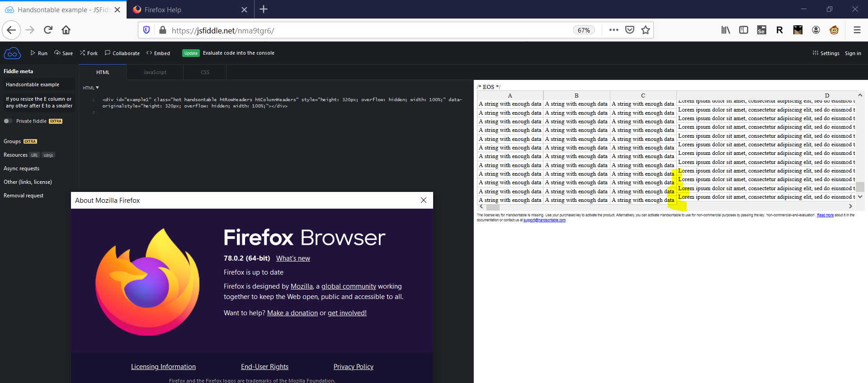Click Make a donation link
The image size is (868, 383).
click(292, 313)
